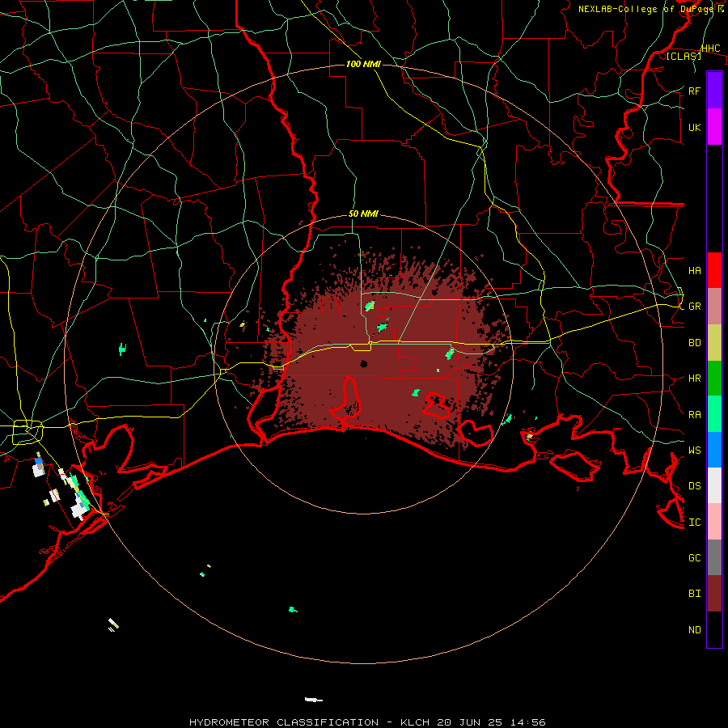Click the BI legend label

[x=694, y=594]
